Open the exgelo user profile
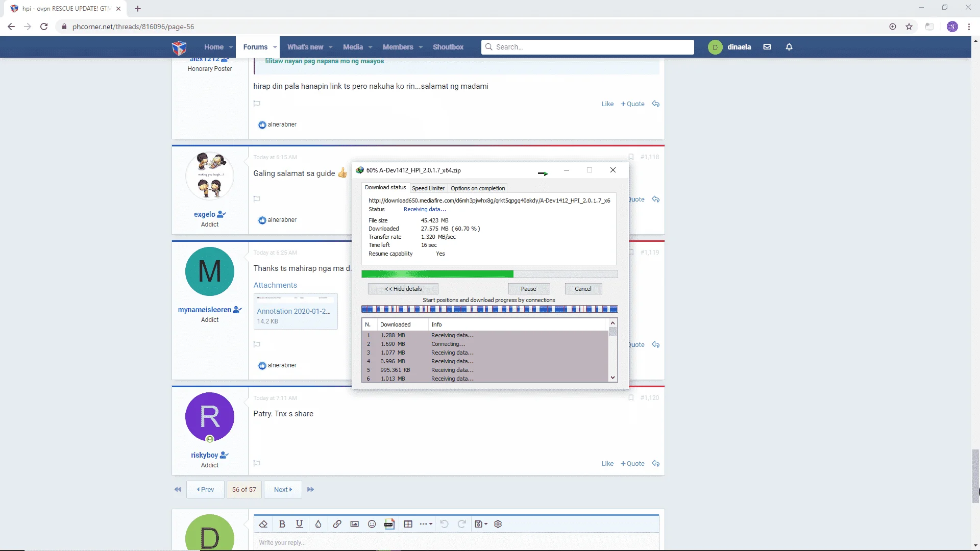The image size is (980, 551). 205,214
